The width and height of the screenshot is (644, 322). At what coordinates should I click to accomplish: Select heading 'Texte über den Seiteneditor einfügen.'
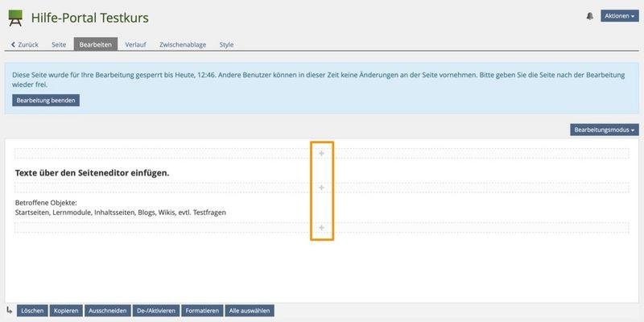pyautogui.click(x=92, y=173)
